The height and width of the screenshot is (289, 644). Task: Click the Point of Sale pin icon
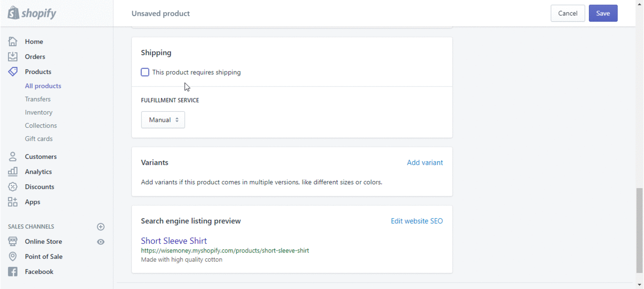tap(13, 256)
